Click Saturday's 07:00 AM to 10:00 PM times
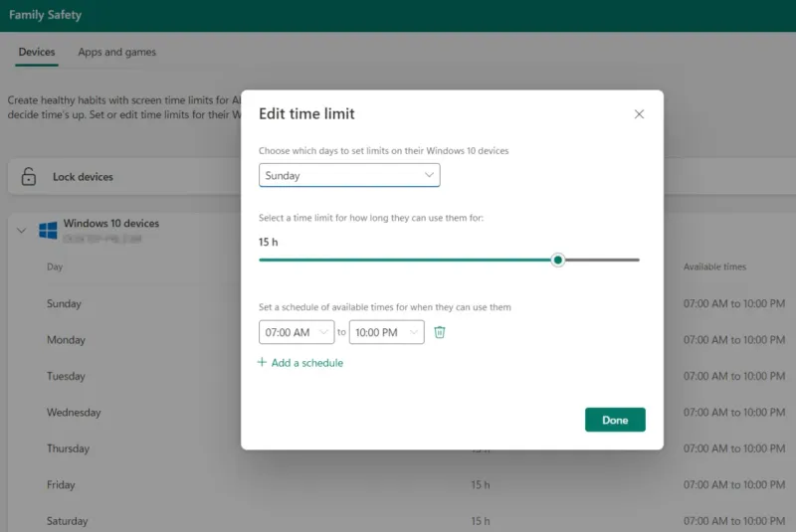The width and height of the screenshot is (796, 532). (x=734, y=521)
